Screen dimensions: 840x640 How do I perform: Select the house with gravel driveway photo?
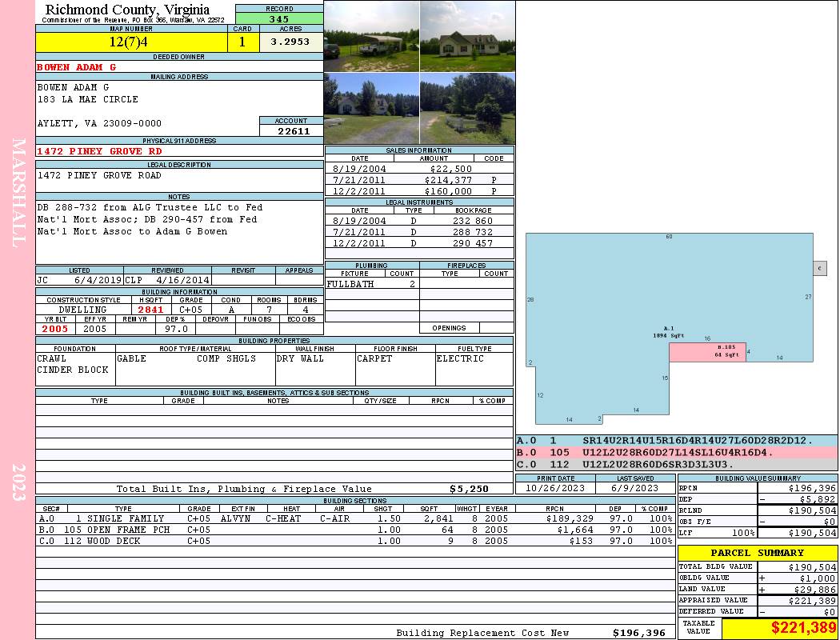coord(371,108)
